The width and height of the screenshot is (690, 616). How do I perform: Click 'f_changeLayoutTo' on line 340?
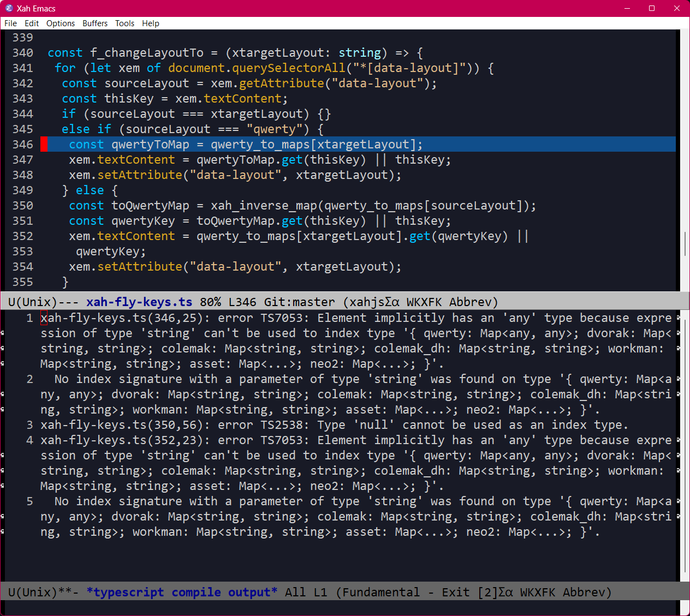147,53
